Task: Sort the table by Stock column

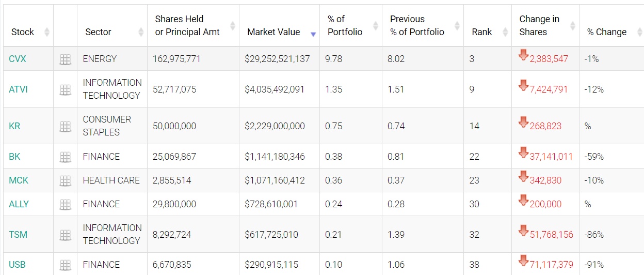Action: (23, 32)
